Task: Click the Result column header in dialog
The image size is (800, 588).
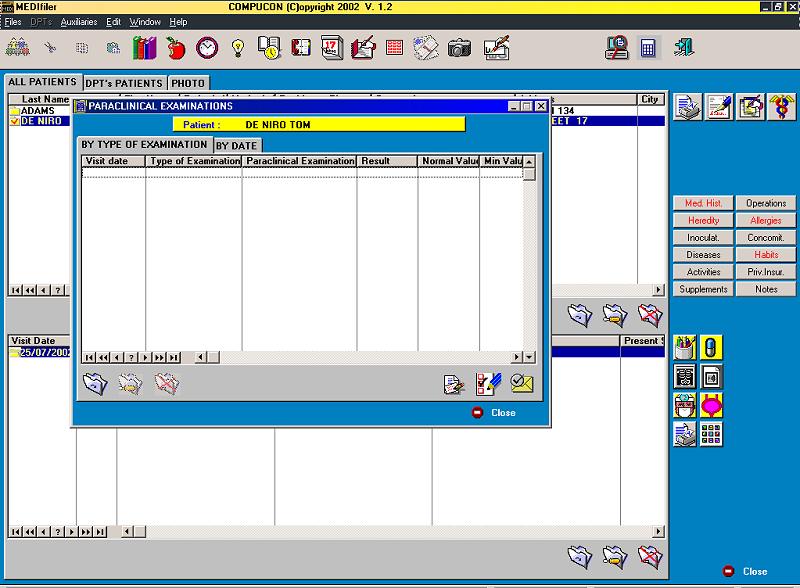Action: 387,161
